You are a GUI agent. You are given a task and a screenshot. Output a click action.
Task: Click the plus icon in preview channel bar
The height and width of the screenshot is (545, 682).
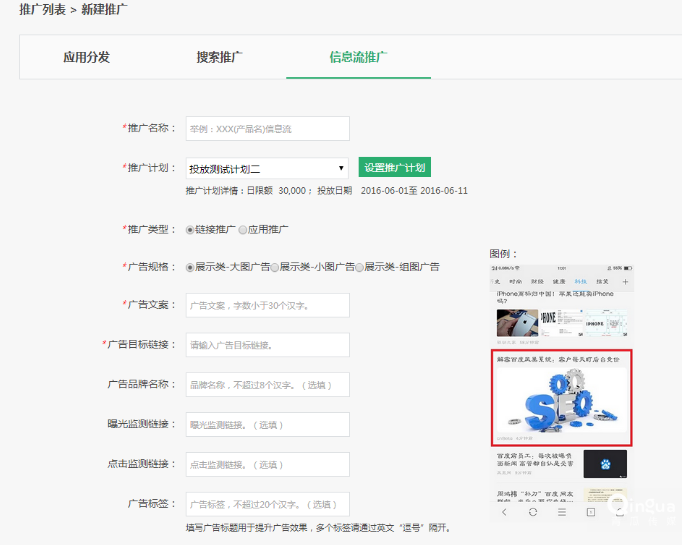[x=625, y=282]
